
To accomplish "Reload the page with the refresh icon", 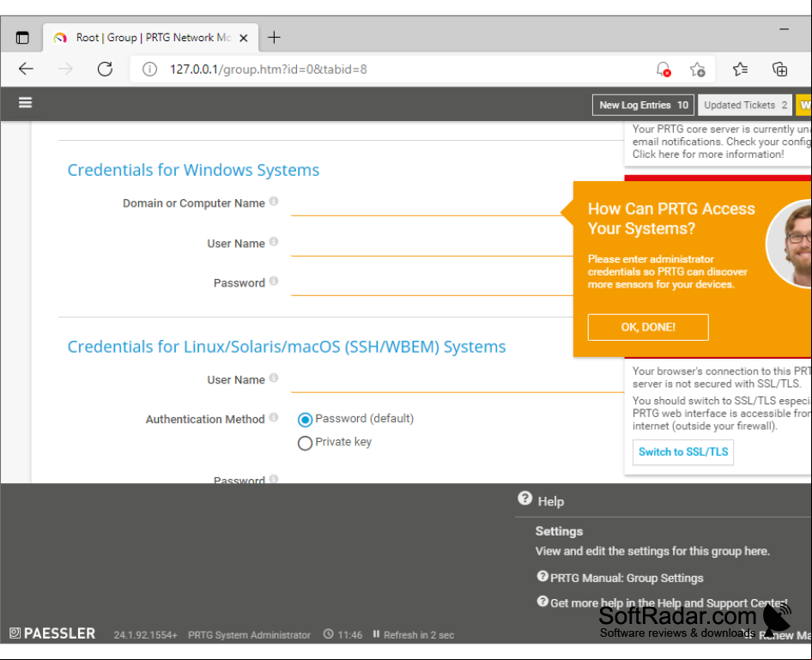I will 105,69.
